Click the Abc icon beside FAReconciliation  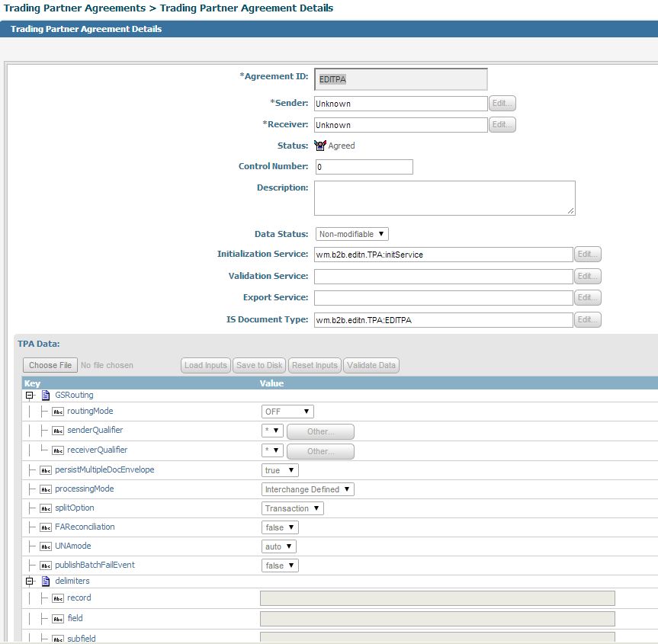tap(46, 527)
